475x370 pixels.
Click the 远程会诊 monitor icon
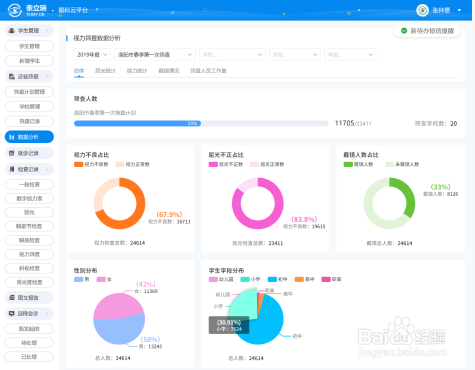coord(11,314)
